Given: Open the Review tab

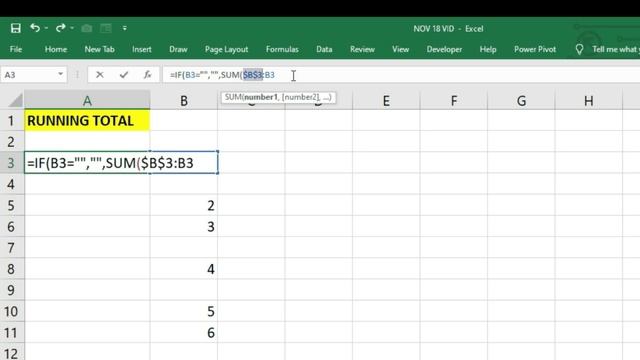Looking at the screenshot, I should 362,49.
